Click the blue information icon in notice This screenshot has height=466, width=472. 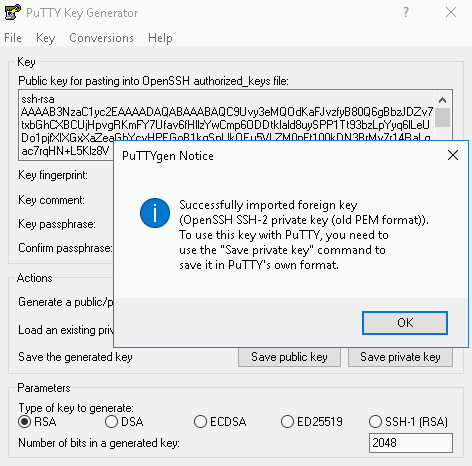155,213
